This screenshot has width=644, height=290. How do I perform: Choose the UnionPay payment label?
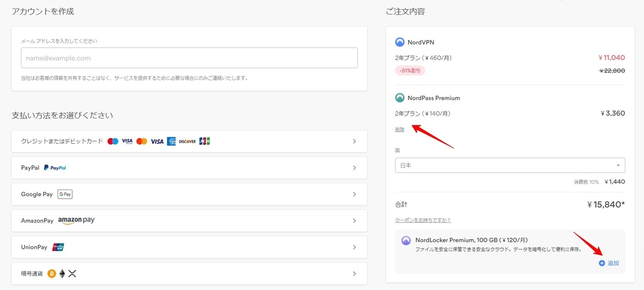tap(34, 247)
